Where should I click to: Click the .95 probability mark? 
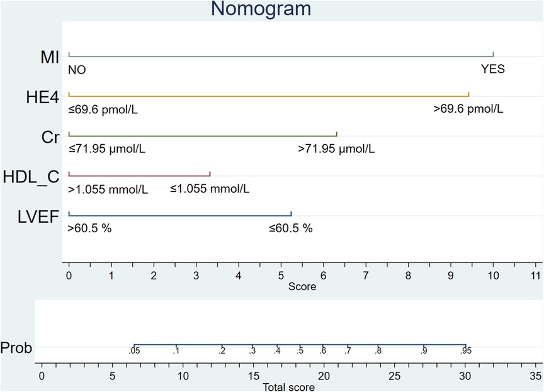466,350
